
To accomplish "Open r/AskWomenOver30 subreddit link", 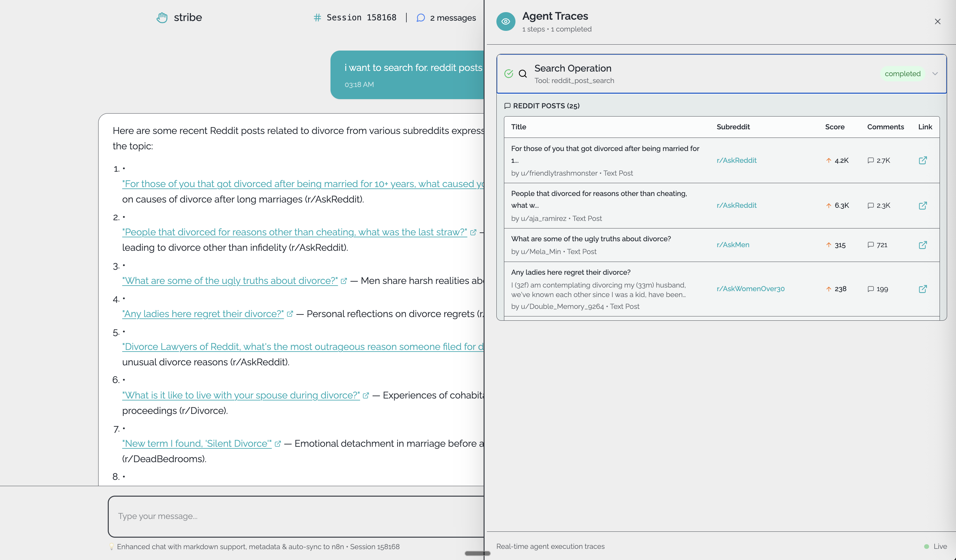I will (x=750, y=289).
